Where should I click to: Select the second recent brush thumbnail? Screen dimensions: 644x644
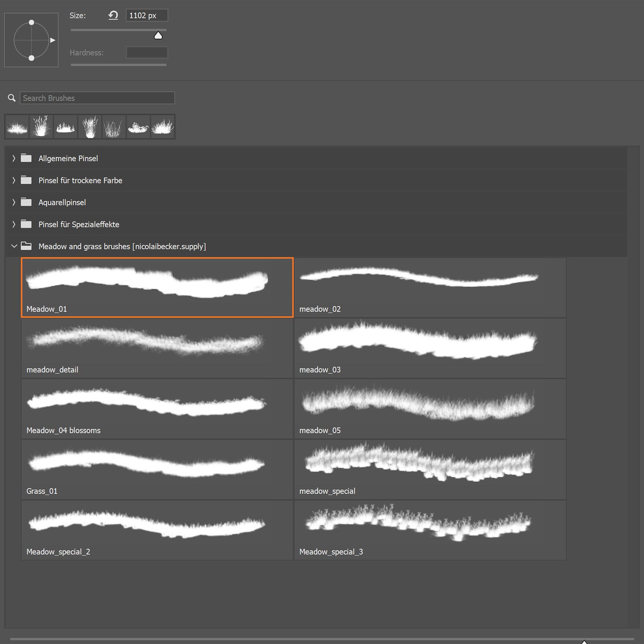(41, 127)
